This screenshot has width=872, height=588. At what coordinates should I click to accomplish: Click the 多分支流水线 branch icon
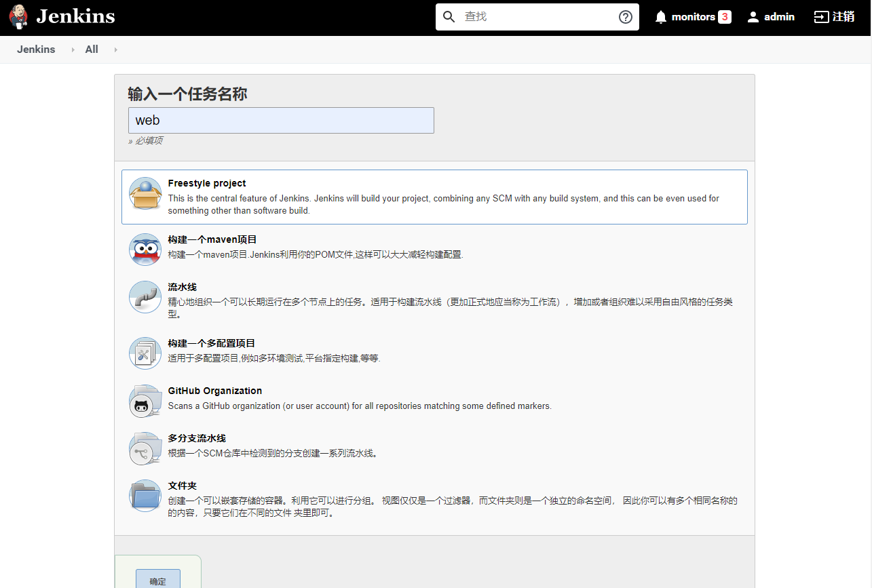(145, 448)
